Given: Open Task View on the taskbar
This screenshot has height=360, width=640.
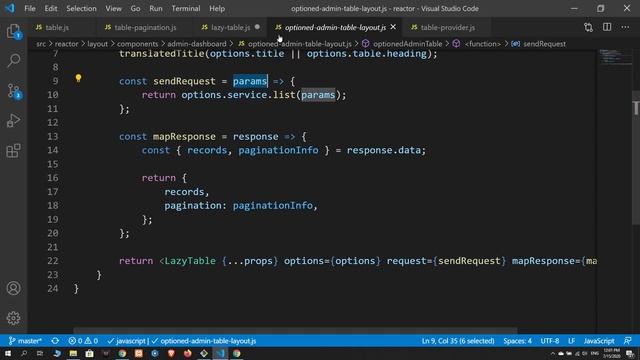Looking at the screenshot, I should tap(40, 353).
